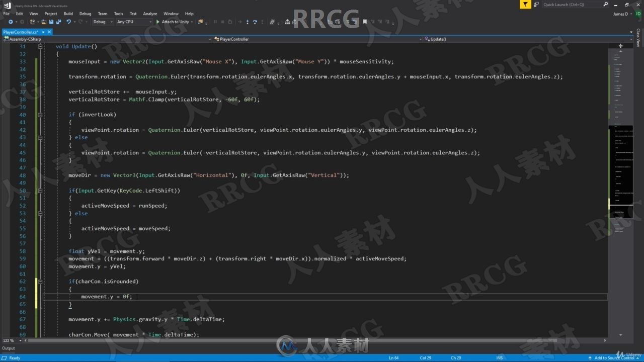Open the Team menu
The height and width of the screenshot is (362, 644).
coord(102,14)
